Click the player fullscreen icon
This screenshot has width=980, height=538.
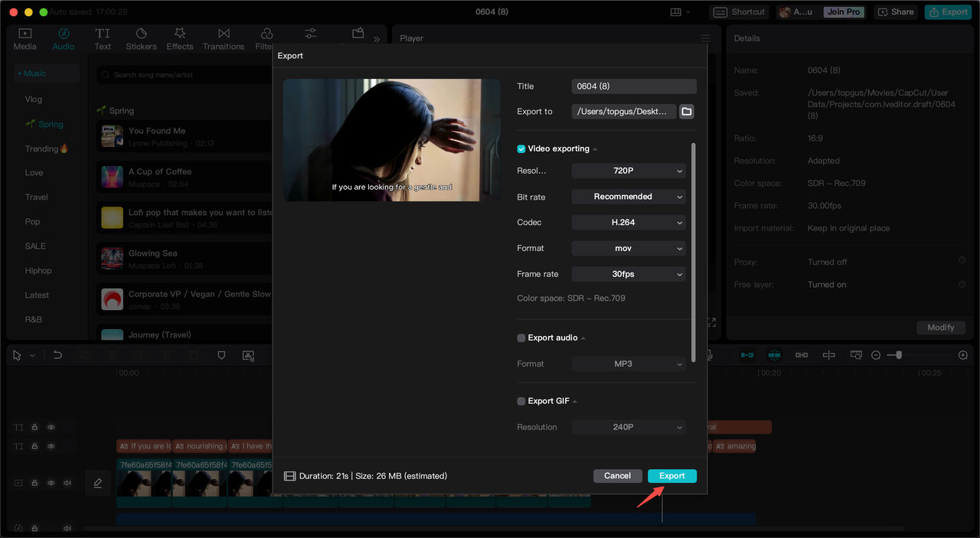coord(710,323)
